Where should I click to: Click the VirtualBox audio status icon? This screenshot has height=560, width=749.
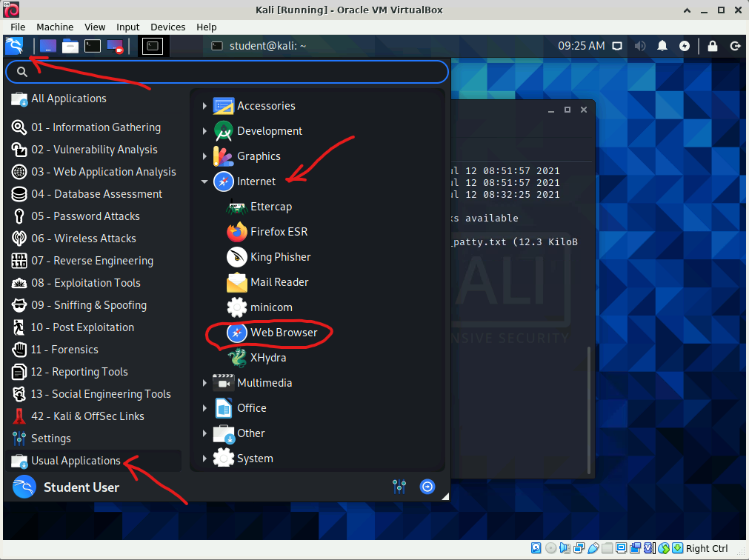pyautogui.click(x=565, y=548)
